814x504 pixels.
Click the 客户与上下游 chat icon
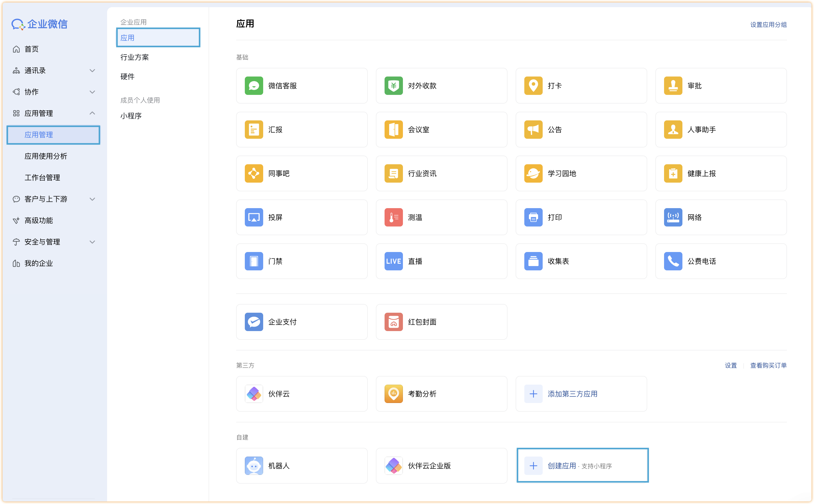point(16,199)
